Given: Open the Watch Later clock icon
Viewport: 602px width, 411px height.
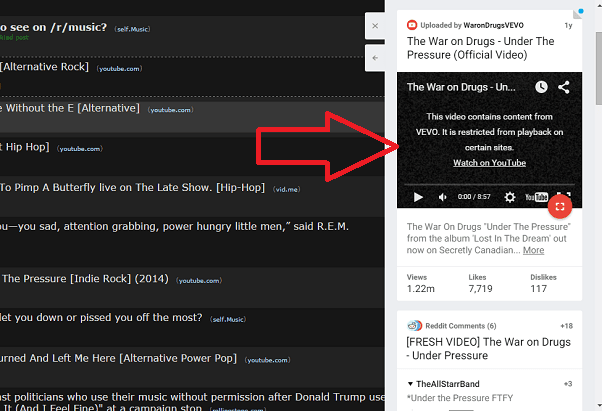Looking at the screenshot, I should [541, 87].
